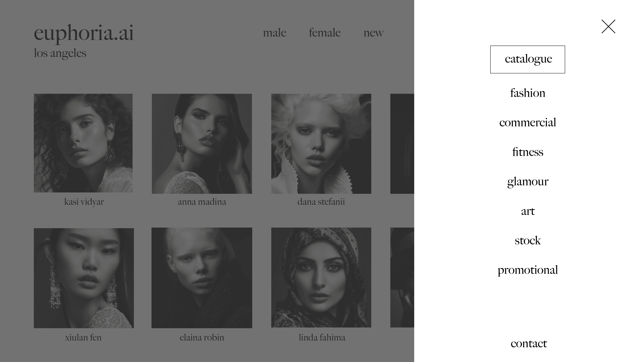Screen dimensions: 644x362
Task: Go to the fitness category
Action: pos(527,152)
